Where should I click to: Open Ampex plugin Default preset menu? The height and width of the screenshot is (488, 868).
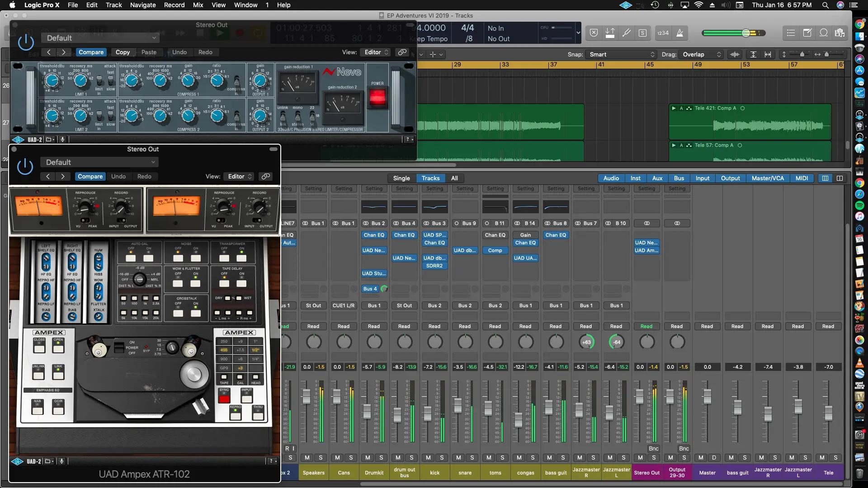pyautogui.click(x=99, y=162)
